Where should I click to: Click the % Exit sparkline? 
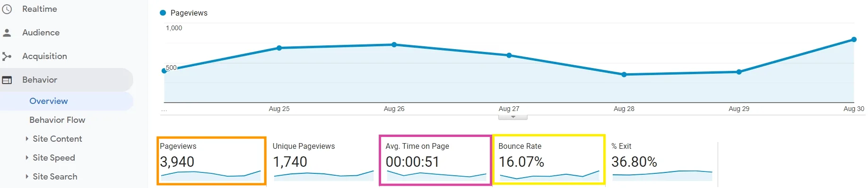[x=662, y=175]
